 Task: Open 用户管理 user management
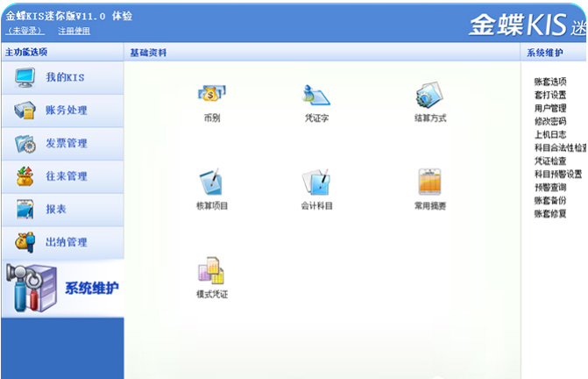(x=550, y=108)
